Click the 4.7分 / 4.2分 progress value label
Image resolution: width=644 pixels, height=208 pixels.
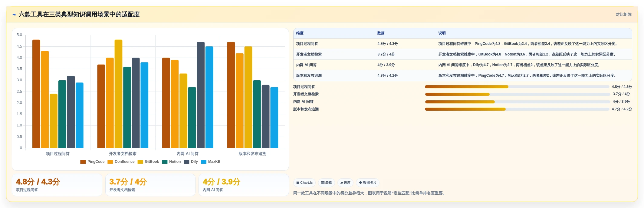(x=622, y=109)
